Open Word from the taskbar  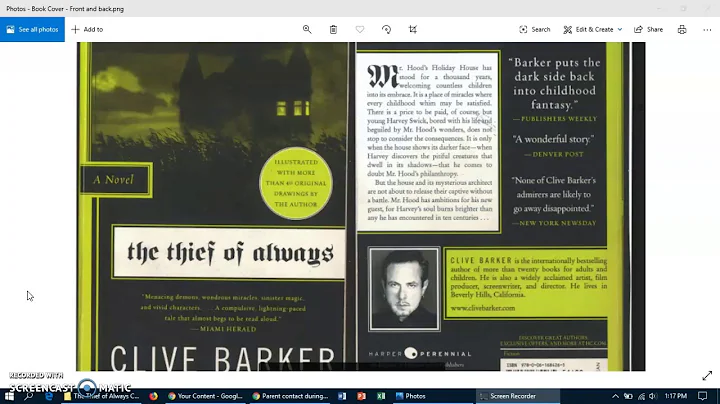click(x=342, y=396)
